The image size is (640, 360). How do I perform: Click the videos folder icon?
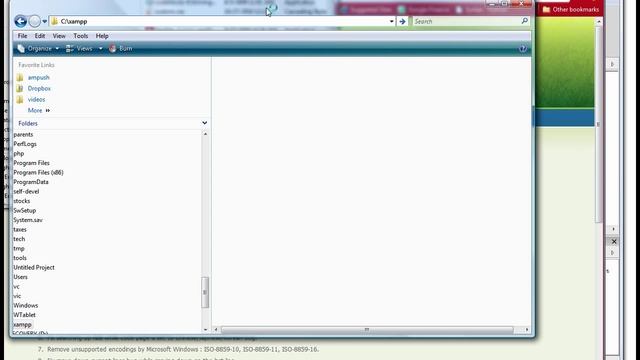click(x=20, y=100)
